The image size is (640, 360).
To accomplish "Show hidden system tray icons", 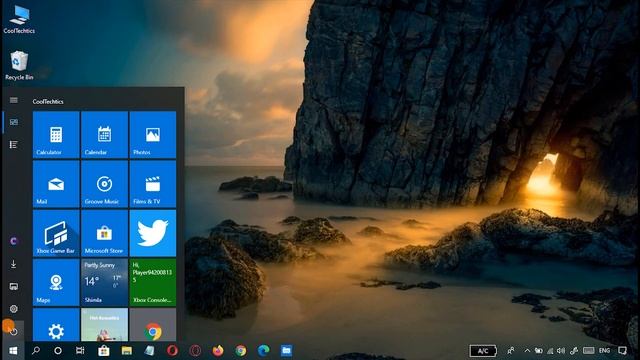I will tap(527, 351).
